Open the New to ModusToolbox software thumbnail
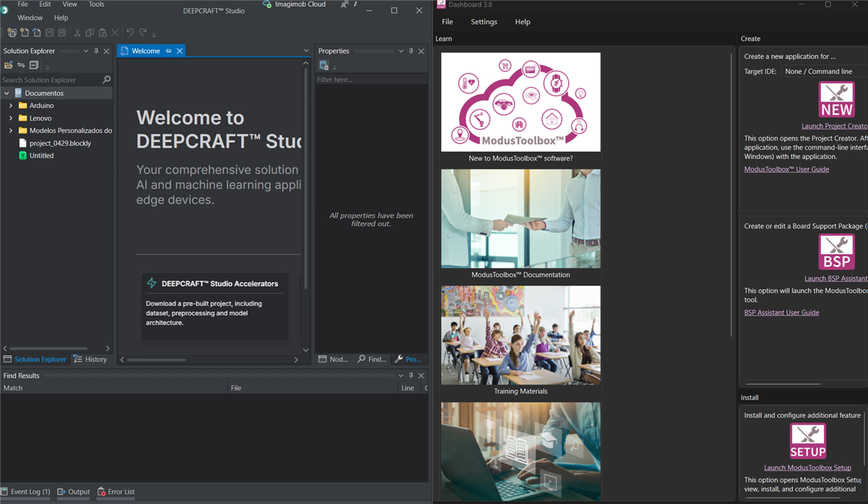This screenshot has height=504, width=868. click(521, 102)
